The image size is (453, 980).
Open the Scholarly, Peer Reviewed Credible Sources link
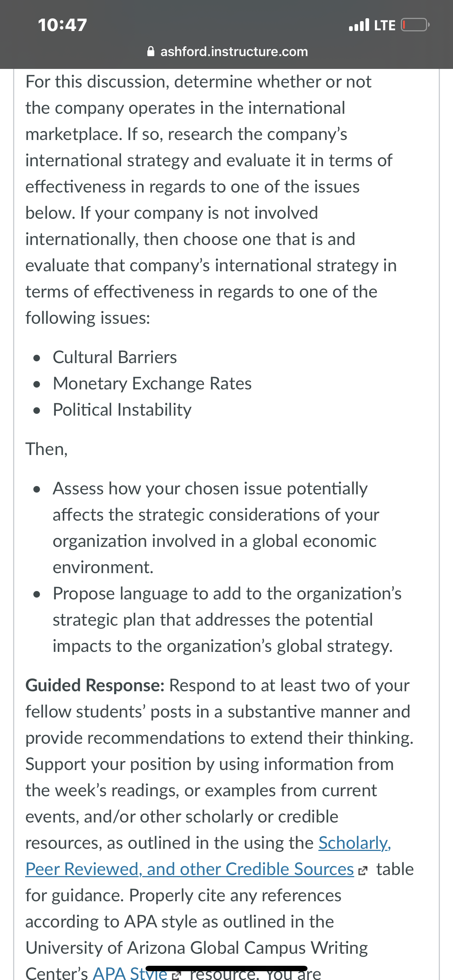click(x=209, y=856)
